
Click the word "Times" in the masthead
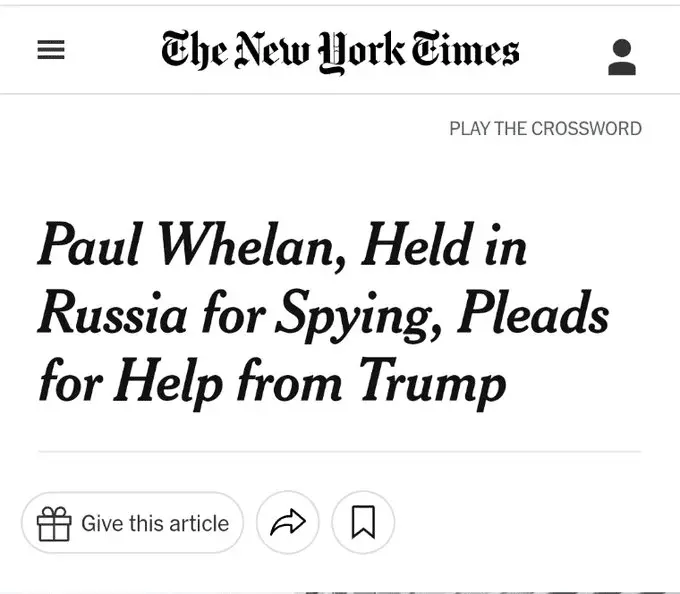(x=467, y=50)
